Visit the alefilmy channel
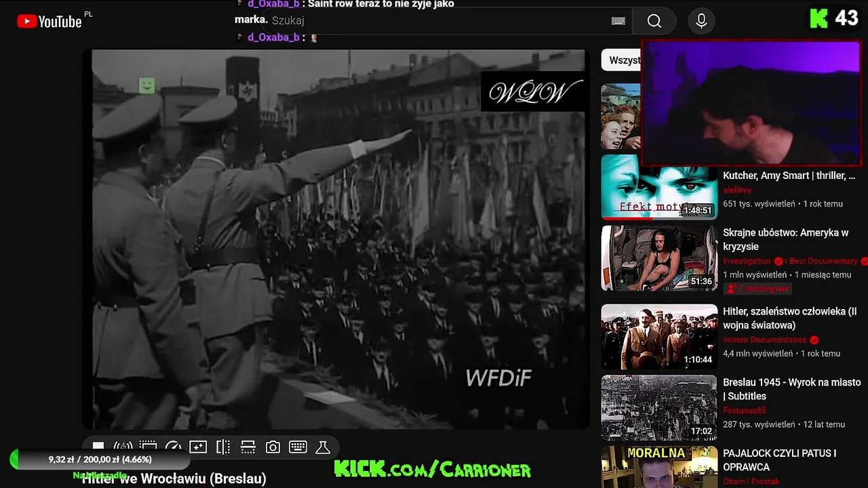This screenshot has width=868, height=488. pos(737,190)
